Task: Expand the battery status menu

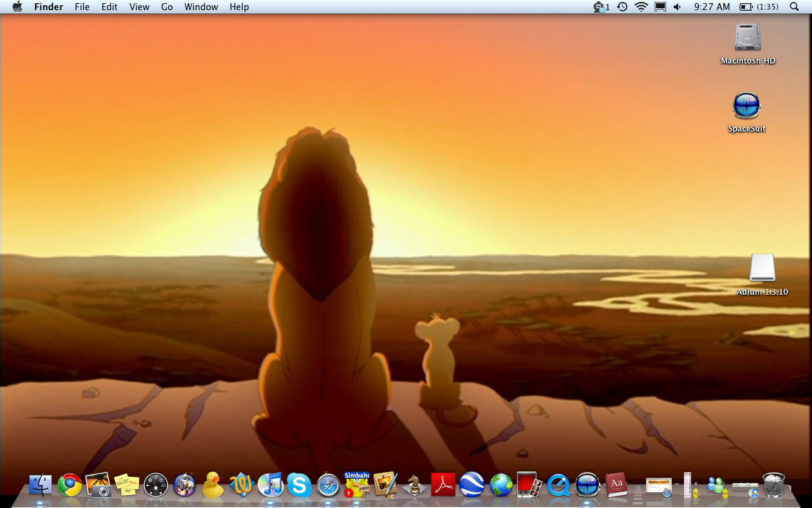Action: coord(759,7)
